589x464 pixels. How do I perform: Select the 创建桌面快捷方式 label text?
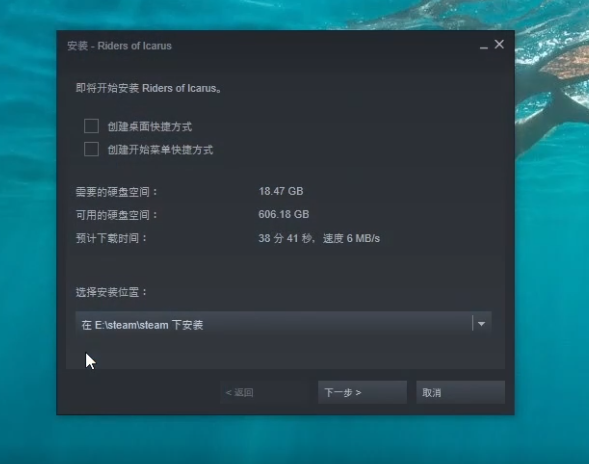point(150,127)
